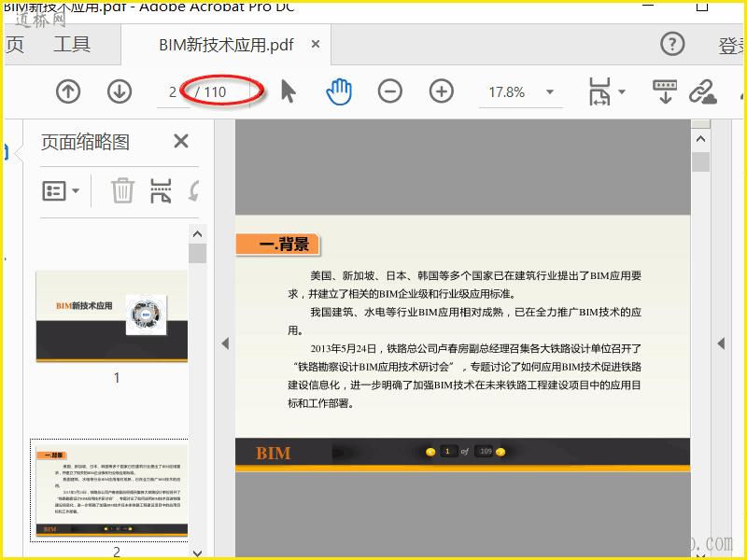Select page 1 thumbnail
The width and height of the screenshot is (747, 560).
tap(112, 316)
